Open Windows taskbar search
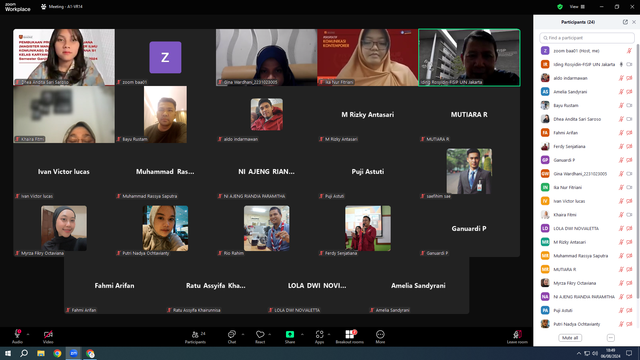The width and height of the screenshot is (640, 360). coord(24,353)
